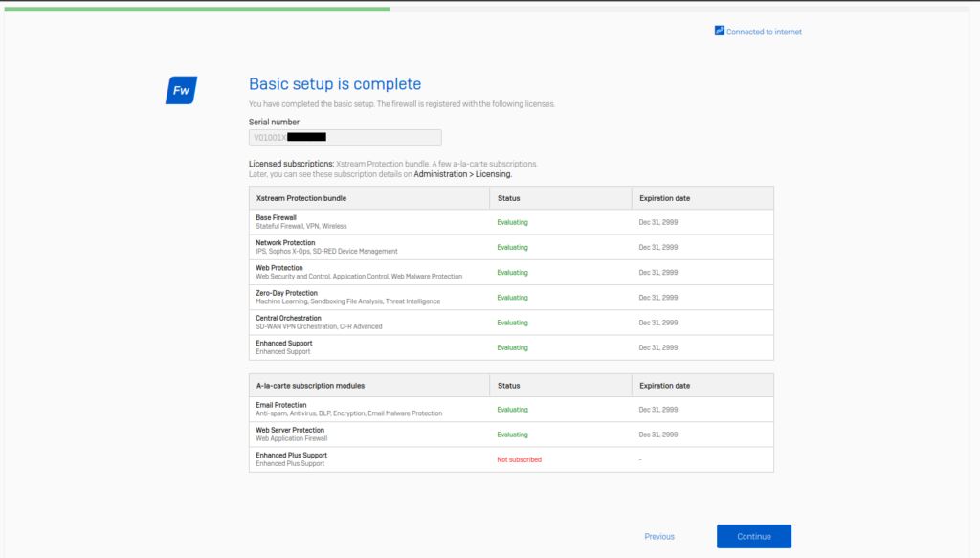Viewport: 980px width, 558px height.
Task: Select the Web Server Protection row name
Action: pos(290,430)
